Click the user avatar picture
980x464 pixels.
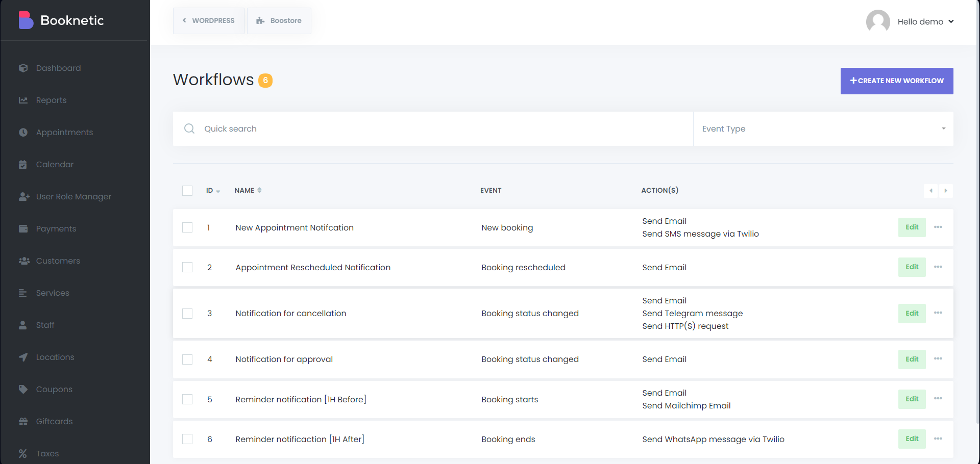(878, 21)
